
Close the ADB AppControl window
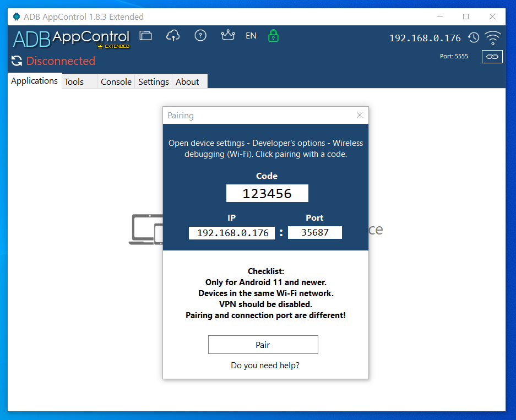[x=492, y=17]
